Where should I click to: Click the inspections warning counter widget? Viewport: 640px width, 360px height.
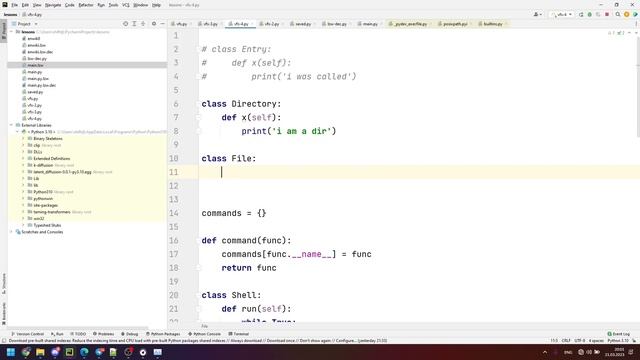[616, 33]
